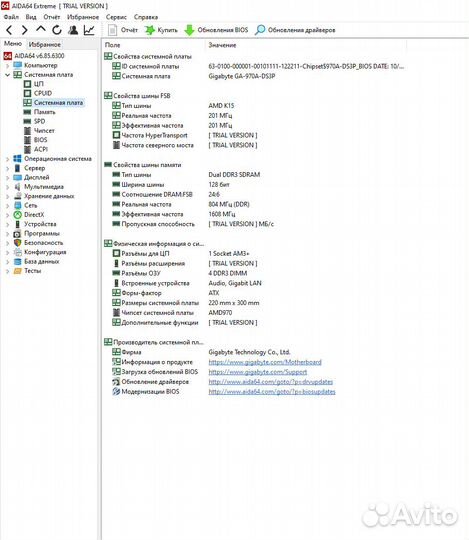Select the 1 Socket AM3+ value
Screen dimensions: 469x540
coord(229,253)
